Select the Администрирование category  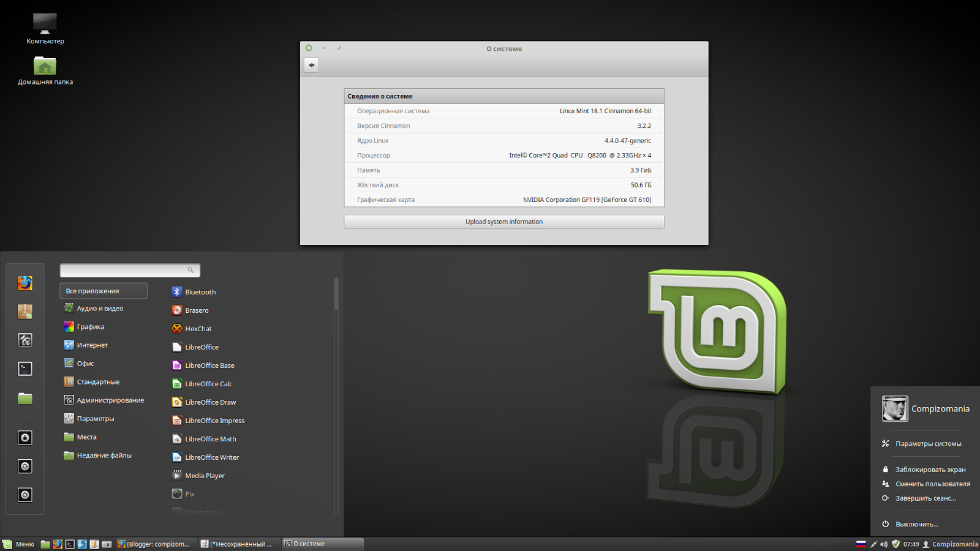click(x=104, y=400)
